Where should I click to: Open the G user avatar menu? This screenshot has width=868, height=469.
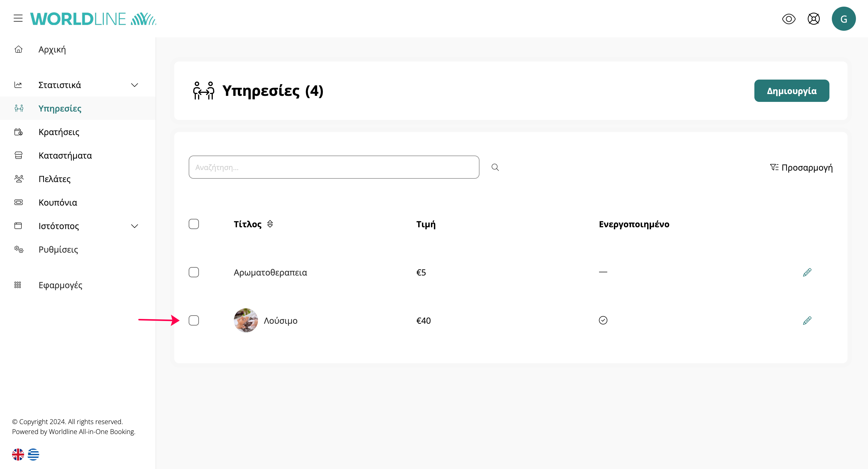(x=843, y=19)
